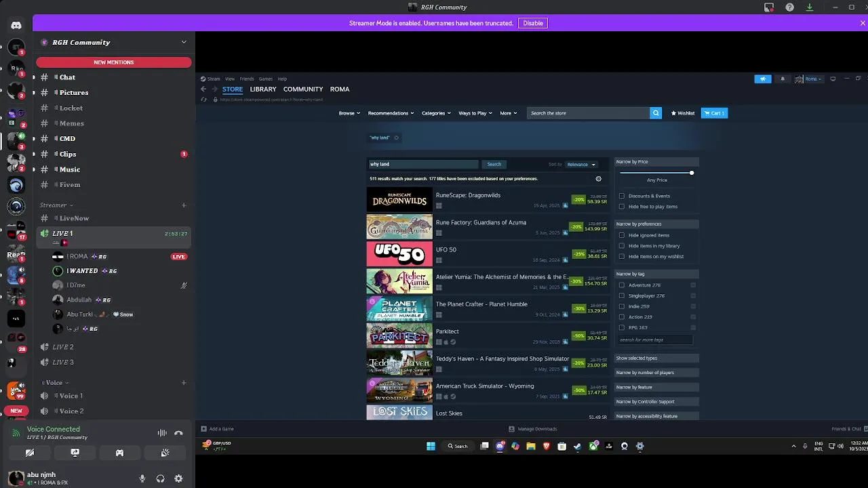Image resolution: width=868 pixels, height=488 pixels.
Task: Click the NEW MENTIONS pill
Action: (114, 62)
